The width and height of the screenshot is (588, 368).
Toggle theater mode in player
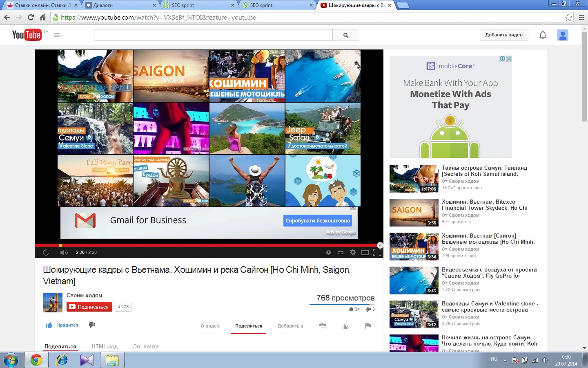(x=365, y=253)
